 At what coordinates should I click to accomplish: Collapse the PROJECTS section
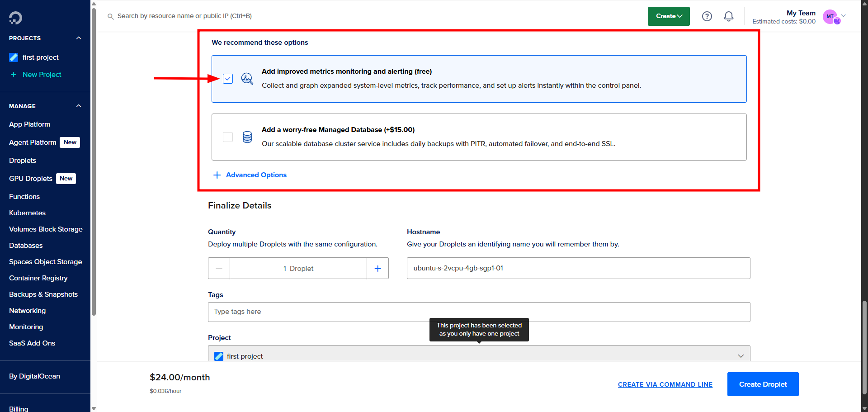pos(78,38)
